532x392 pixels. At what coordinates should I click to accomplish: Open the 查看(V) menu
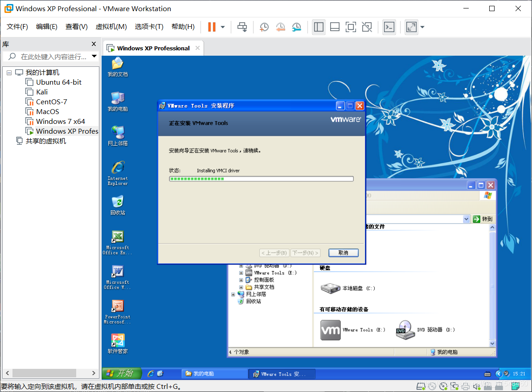(x=76, y=26)
